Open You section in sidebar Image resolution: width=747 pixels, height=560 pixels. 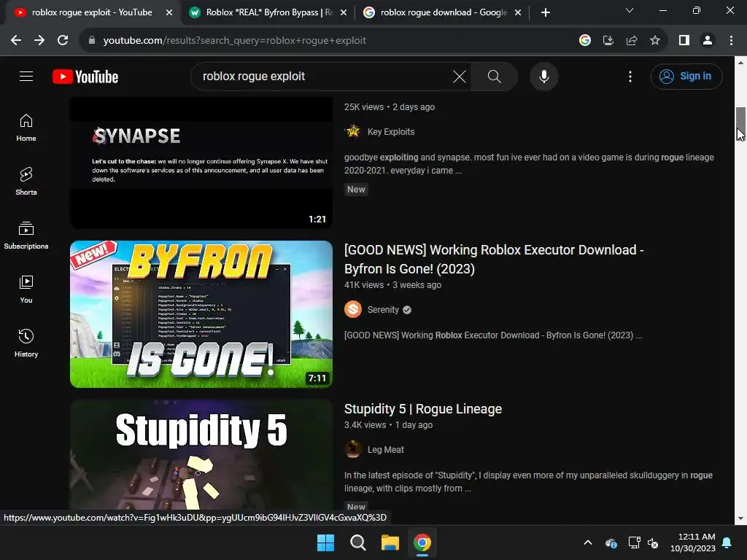(x=26, y=289)
